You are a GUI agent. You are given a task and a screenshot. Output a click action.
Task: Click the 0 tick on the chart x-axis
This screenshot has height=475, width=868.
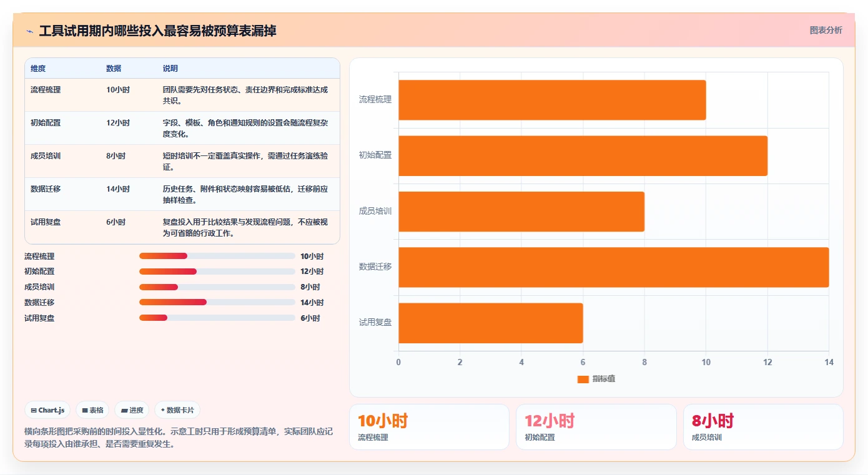click(398, 362)
